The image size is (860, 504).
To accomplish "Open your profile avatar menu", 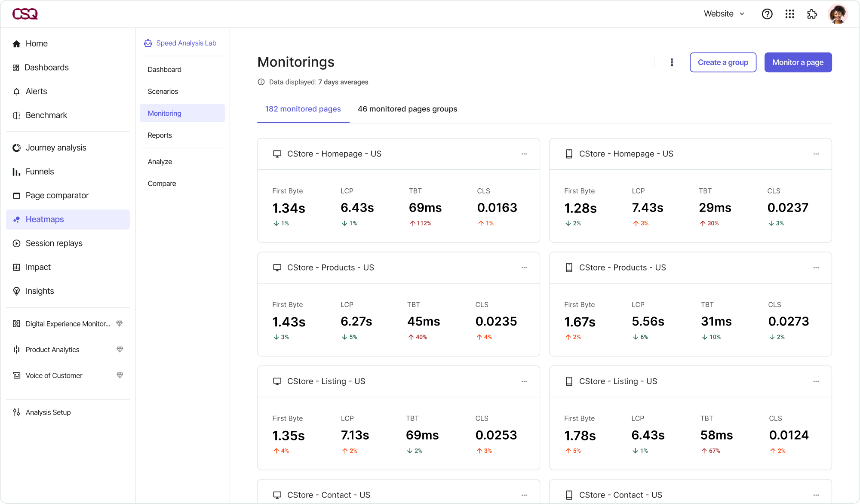I will click(838, 14).
